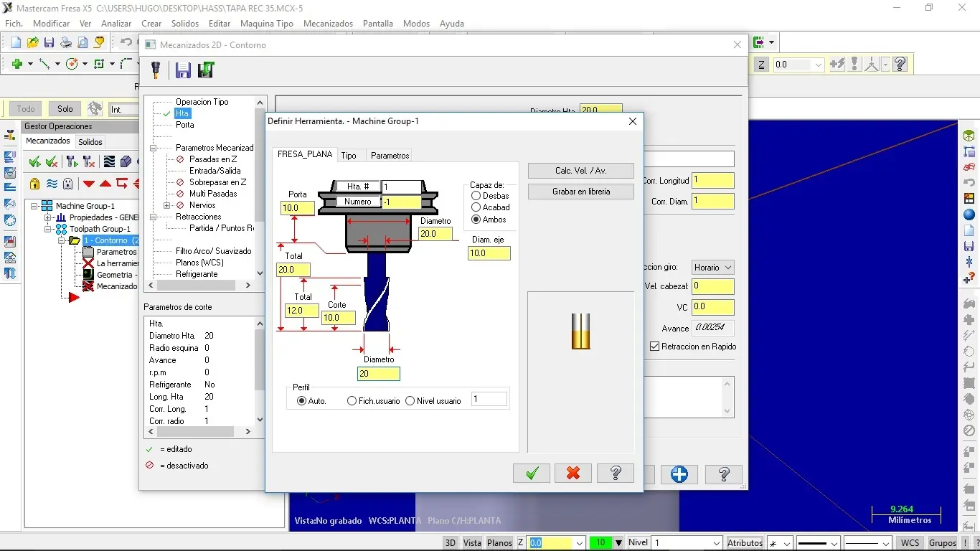This screenshot has height=551, width=980.
Task: Click the Atributos button in status bar
Action: point(745,543)
